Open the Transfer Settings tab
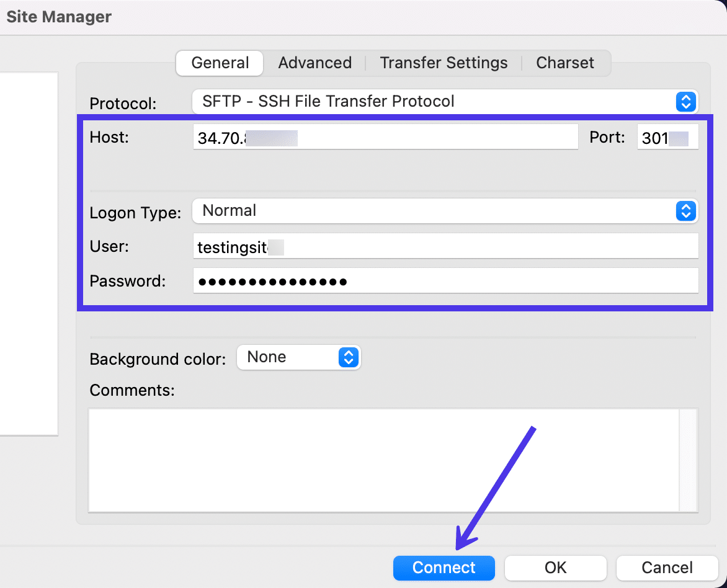Image resolution: width=727 pixels, height=588 pixels. click(443, 63)
